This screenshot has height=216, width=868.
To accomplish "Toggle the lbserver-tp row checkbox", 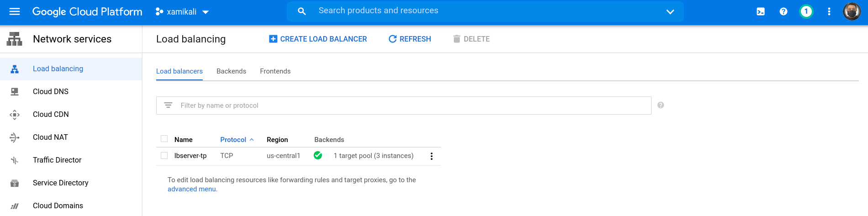I will pyautogui.click(x=164, y=156).
